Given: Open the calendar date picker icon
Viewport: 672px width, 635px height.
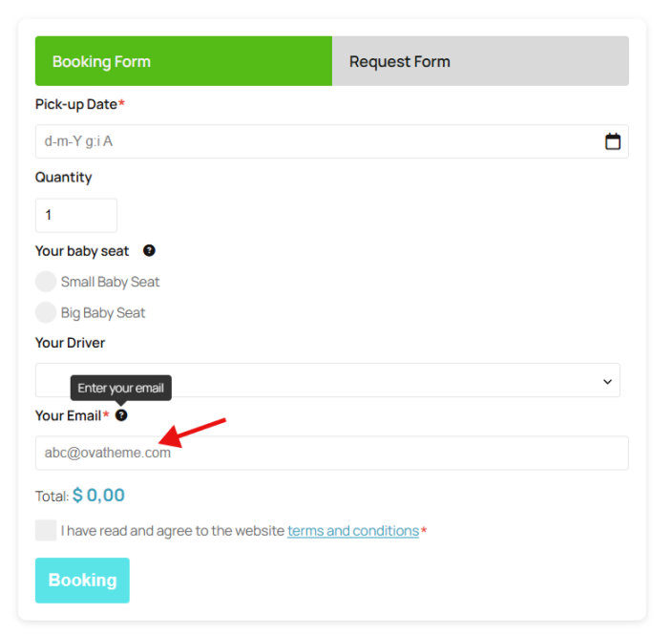Looking at the screenshot, I should click(x=613, y=141).
